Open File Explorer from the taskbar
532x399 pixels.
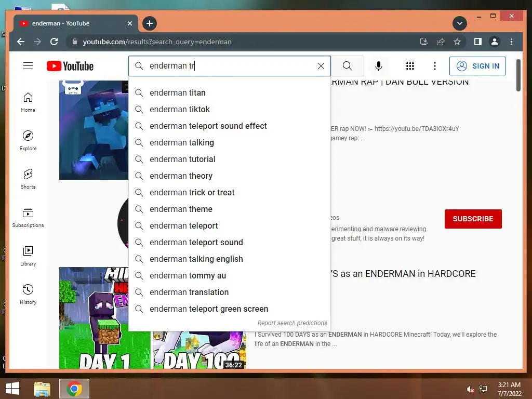42,389
